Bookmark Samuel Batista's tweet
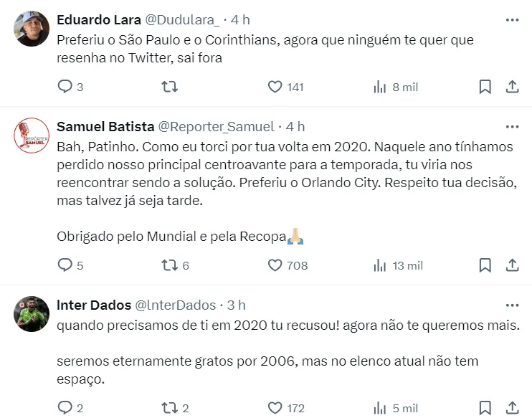Viewport: 532px width, 418px height. pos(485,265)
